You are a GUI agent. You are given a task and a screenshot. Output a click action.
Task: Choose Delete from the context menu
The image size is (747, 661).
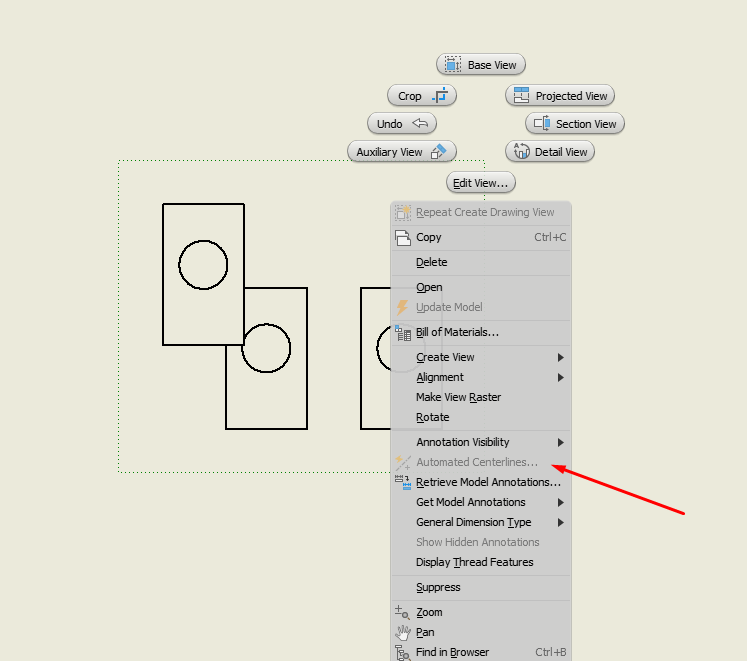(481, 262)
